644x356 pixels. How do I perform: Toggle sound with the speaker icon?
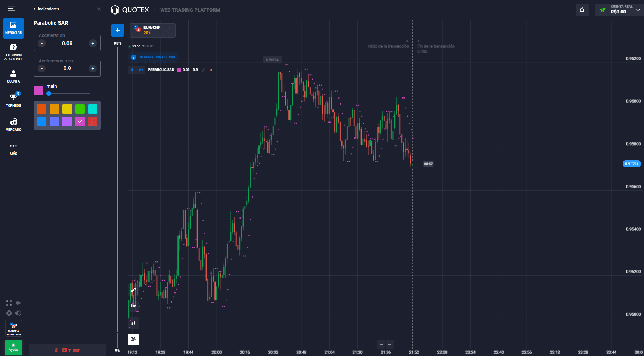pos(18,313)
